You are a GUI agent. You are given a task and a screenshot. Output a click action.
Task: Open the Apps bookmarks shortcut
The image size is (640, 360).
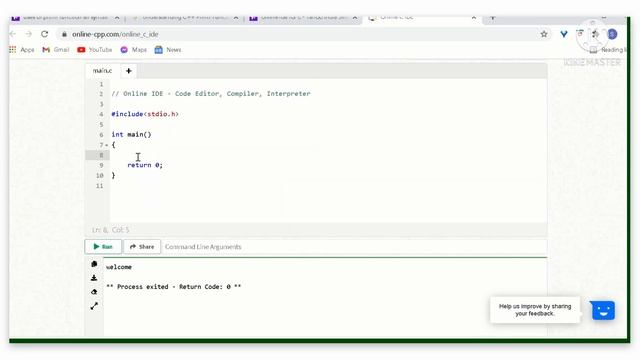coord(22,50)
